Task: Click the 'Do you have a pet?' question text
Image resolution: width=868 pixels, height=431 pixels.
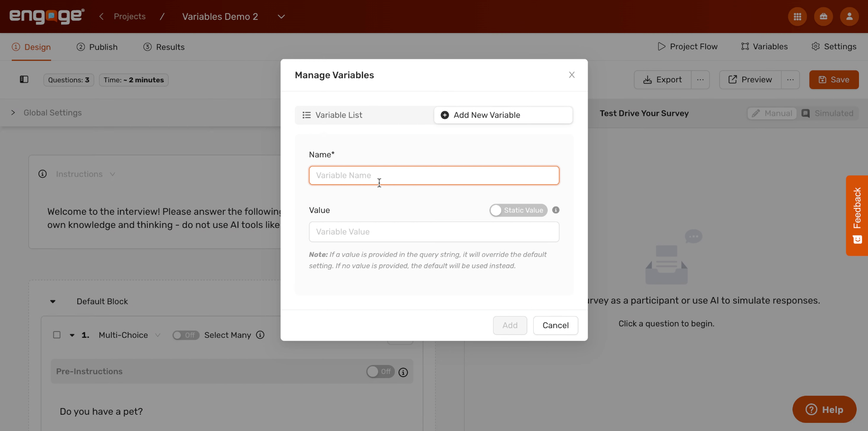Action: click(101, 412)
